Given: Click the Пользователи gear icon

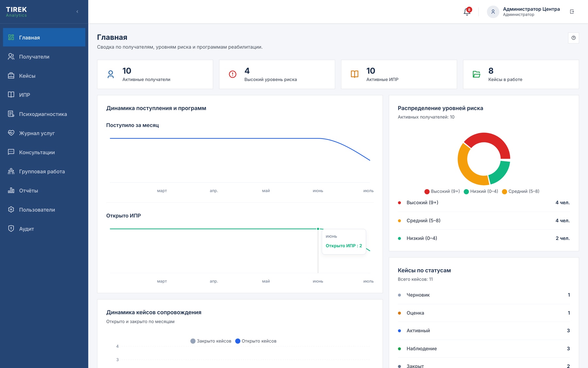Looking at the screenshot, I should pyautogui.click(x=11, y=209).
